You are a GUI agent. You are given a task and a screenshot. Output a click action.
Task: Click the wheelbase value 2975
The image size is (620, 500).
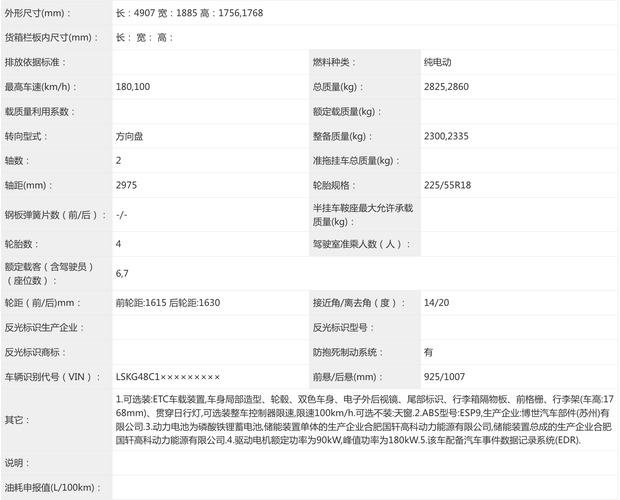point(126,185)
